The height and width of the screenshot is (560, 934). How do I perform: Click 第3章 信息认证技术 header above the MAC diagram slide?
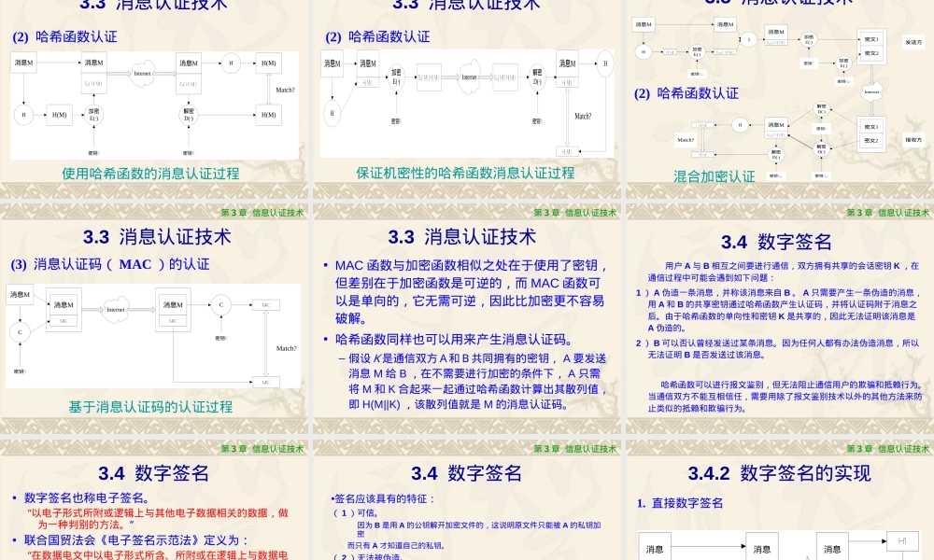[x=262, y=213]
